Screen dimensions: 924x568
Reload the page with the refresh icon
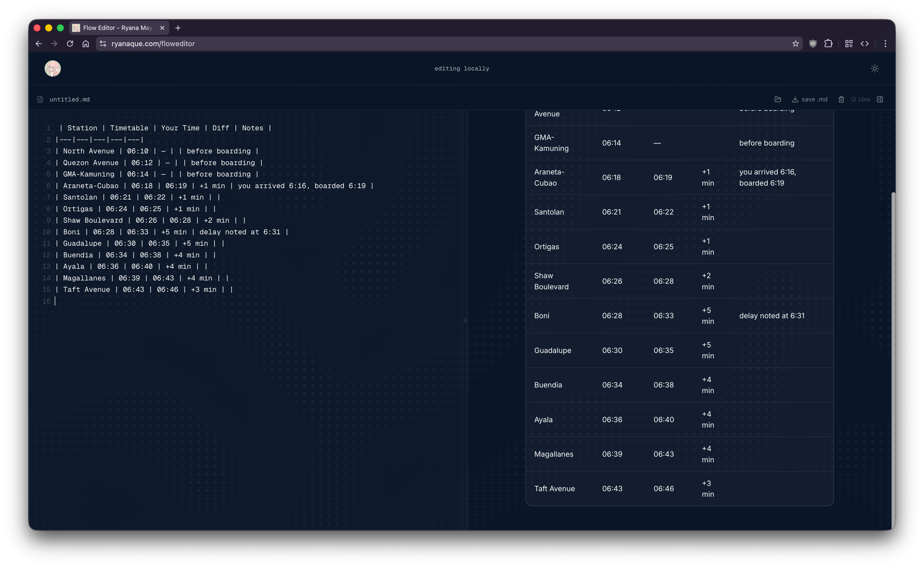click(70, 44)
